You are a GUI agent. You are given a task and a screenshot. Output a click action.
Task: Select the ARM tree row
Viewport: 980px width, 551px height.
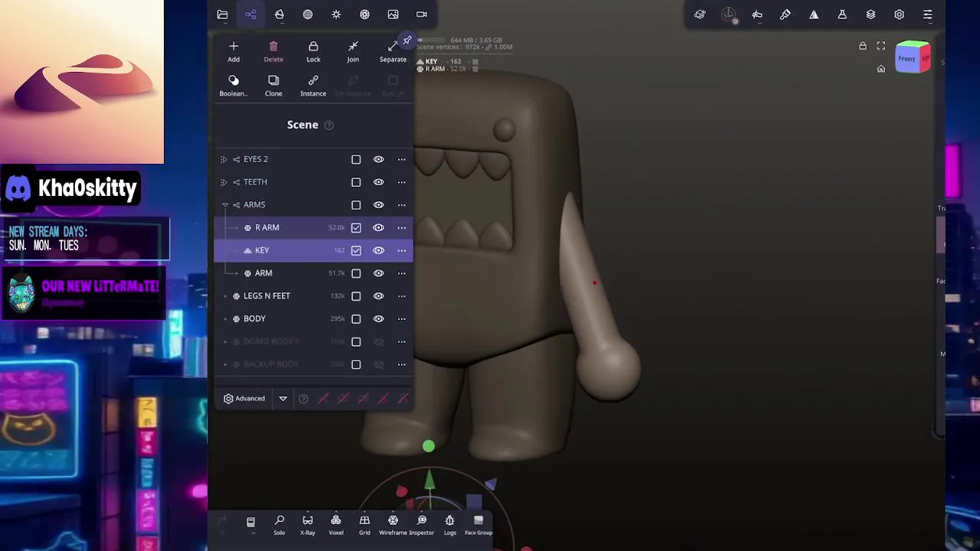click(x=313, y=273)
